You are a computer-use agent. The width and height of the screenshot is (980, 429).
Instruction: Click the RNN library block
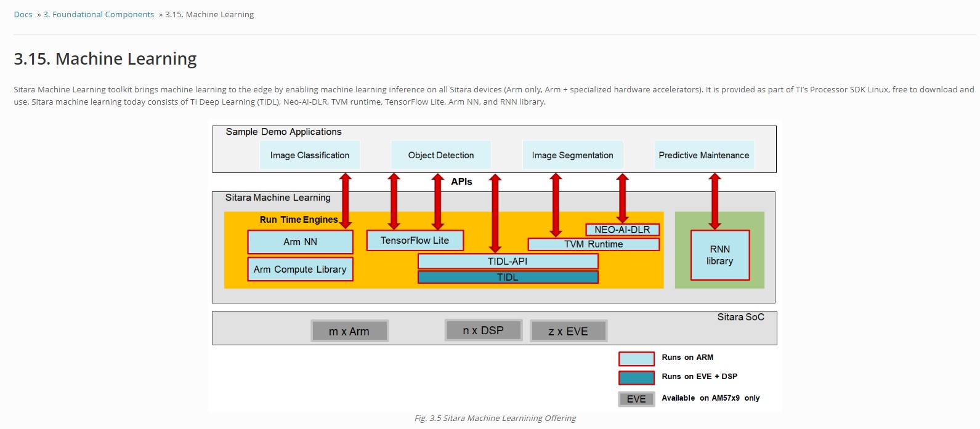719,255
